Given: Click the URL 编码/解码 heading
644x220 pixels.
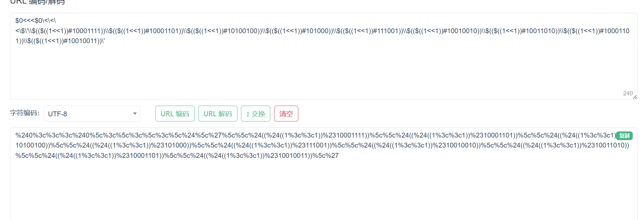Looking at the screenshot, I should (37, 2).
